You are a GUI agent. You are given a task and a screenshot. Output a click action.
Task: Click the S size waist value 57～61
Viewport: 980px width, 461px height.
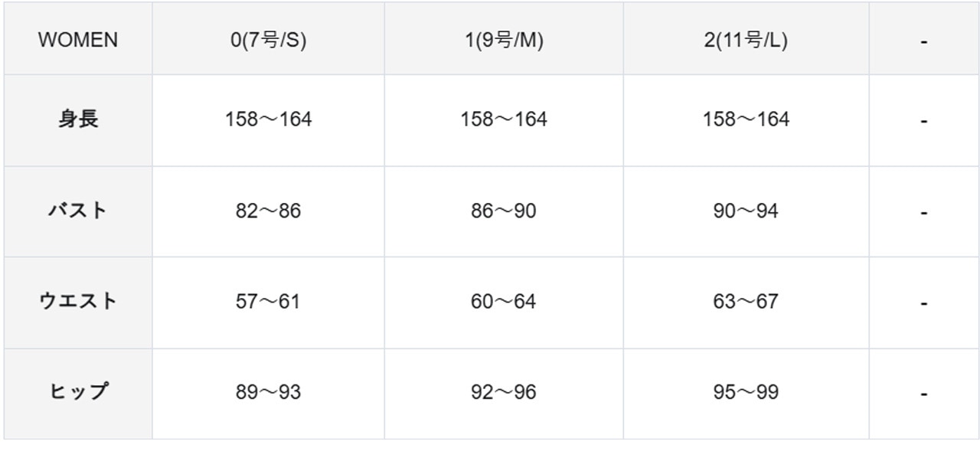point(268,302)
